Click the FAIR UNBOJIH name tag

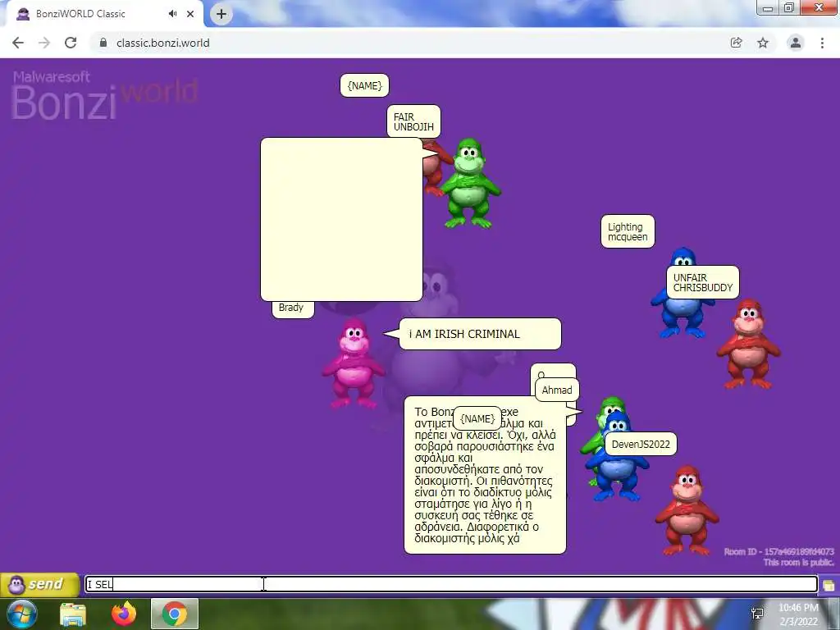pyautogui.click(x=413, y=121)
